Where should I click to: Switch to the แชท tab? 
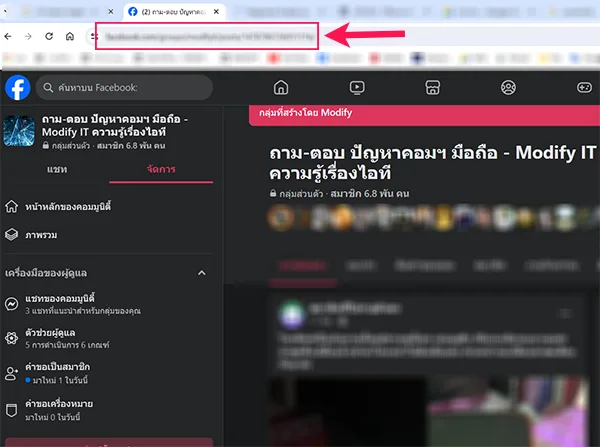(x=56, y=170)
